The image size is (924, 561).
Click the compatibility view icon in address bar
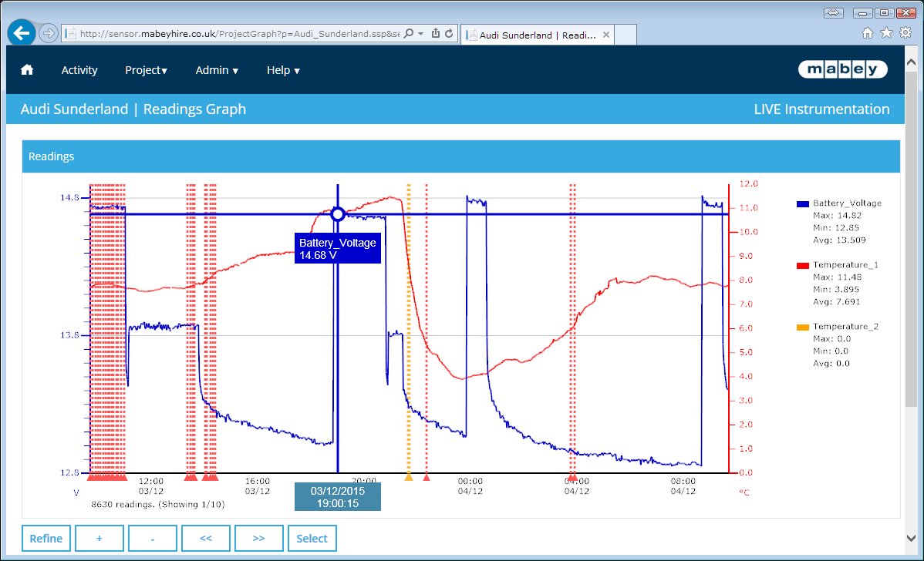tap(436, 34)
